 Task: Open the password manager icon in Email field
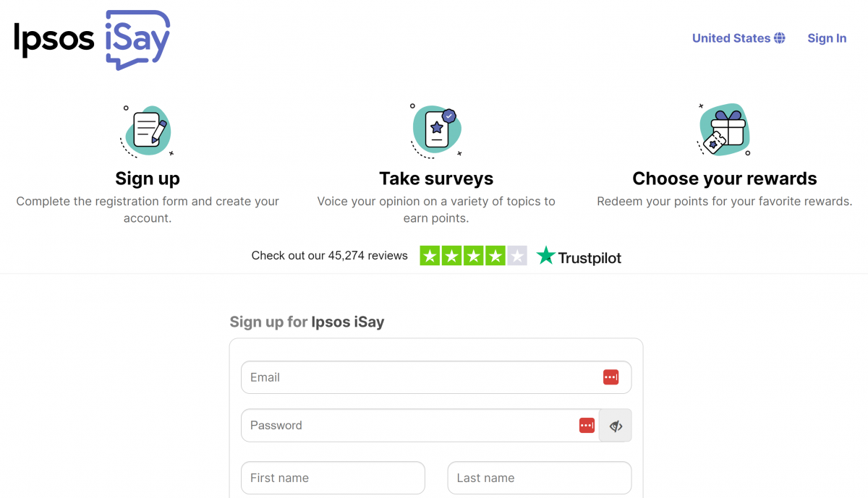pos(611,377)
